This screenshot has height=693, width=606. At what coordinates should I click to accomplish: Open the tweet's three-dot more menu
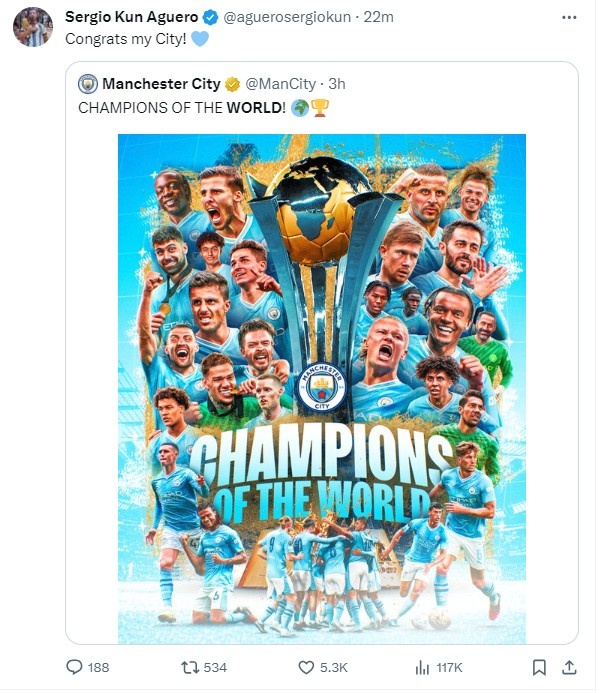point(569,17)
